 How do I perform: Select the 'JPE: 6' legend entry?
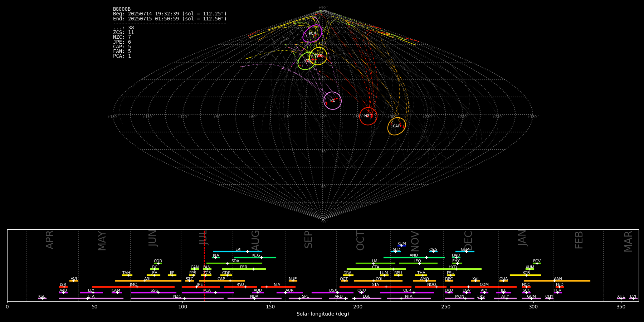point(122,42)
